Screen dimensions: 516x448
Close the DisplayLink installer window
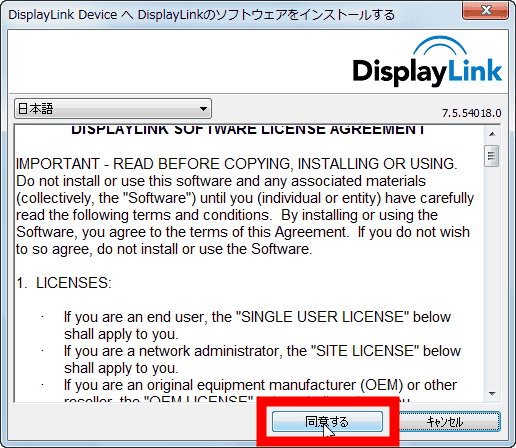coord(485,10)
